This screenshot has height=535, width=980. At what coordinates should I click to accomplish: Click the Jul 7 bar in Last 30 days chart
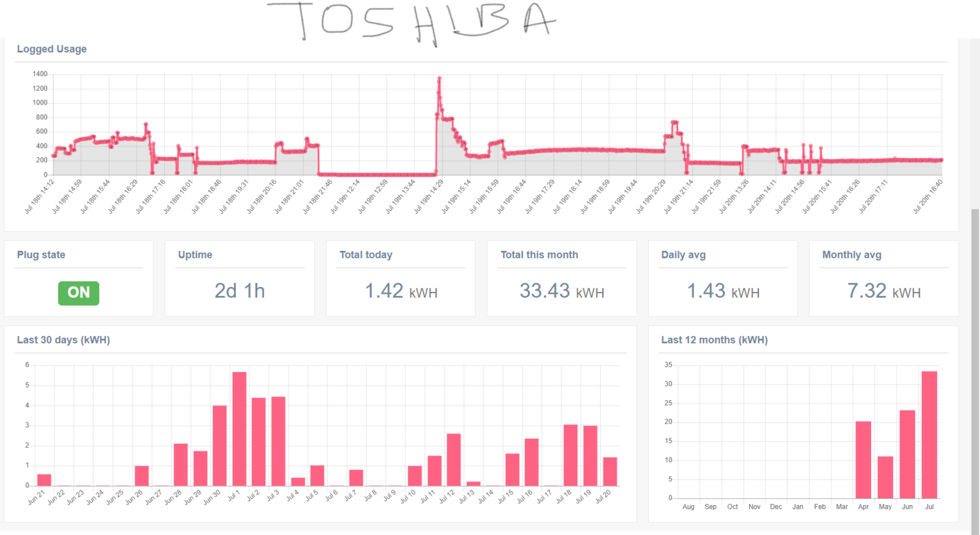(356, 477)
